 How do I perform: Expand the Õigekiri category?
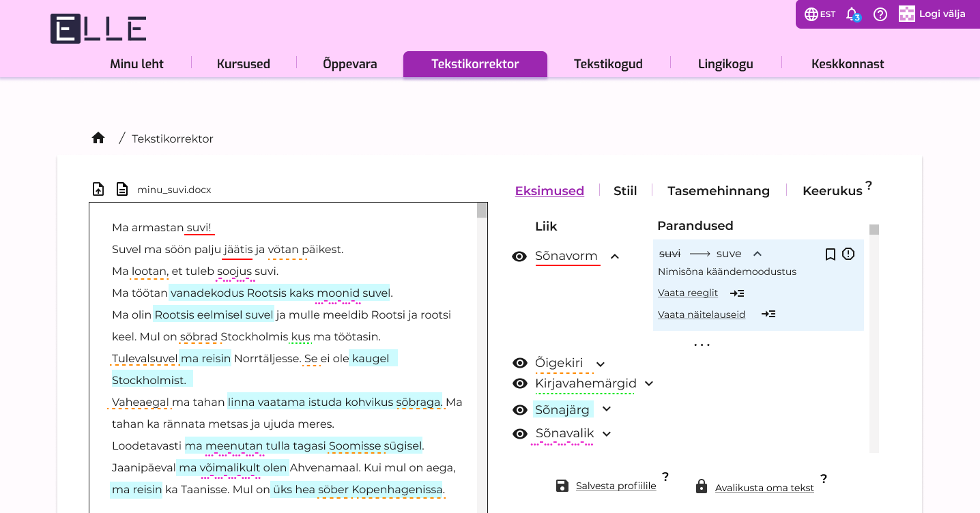pos(601,364)
